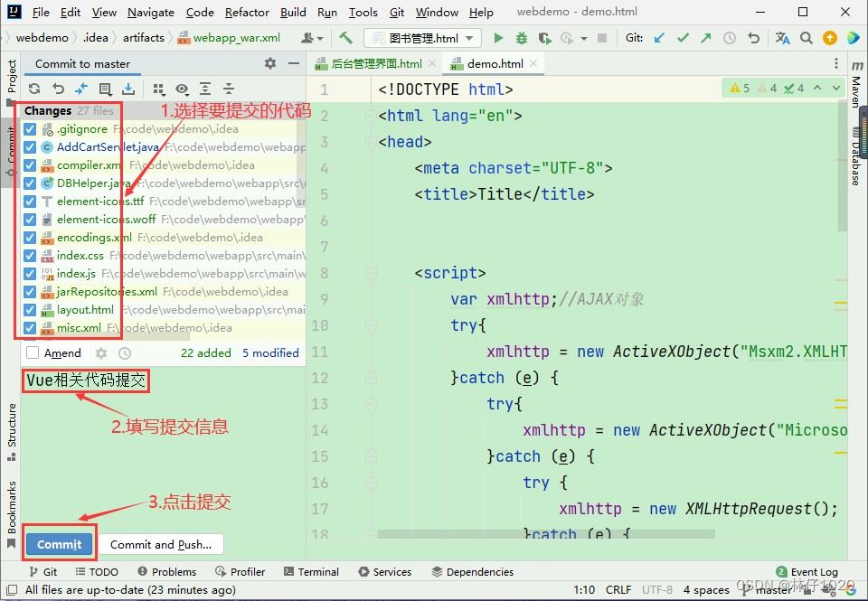Open Git history clock icon in toolbar
Screen dimensions: 868x601
(730, 38)
